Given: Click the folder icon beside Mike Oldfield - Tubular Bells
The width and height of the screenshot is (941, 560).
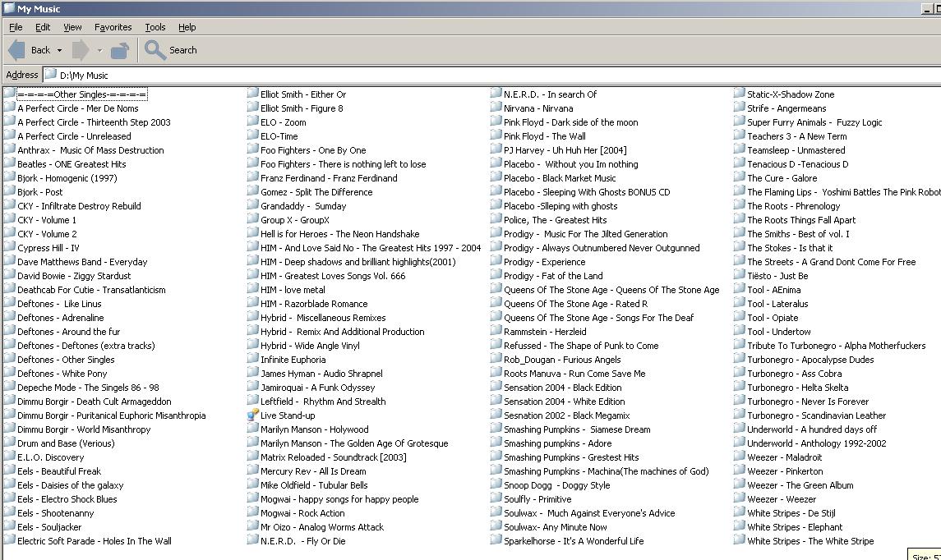Looking at the screenshot, I should (252, 484).
